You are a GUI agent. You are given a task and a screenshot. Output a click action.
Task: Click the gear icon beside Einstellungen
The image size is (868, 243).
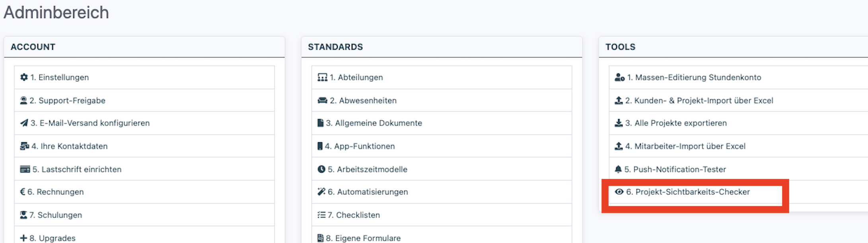click(x=24, y=77)
